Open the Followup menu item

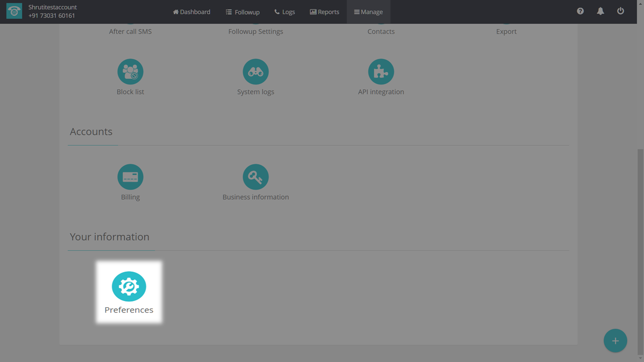coord(243,12)
